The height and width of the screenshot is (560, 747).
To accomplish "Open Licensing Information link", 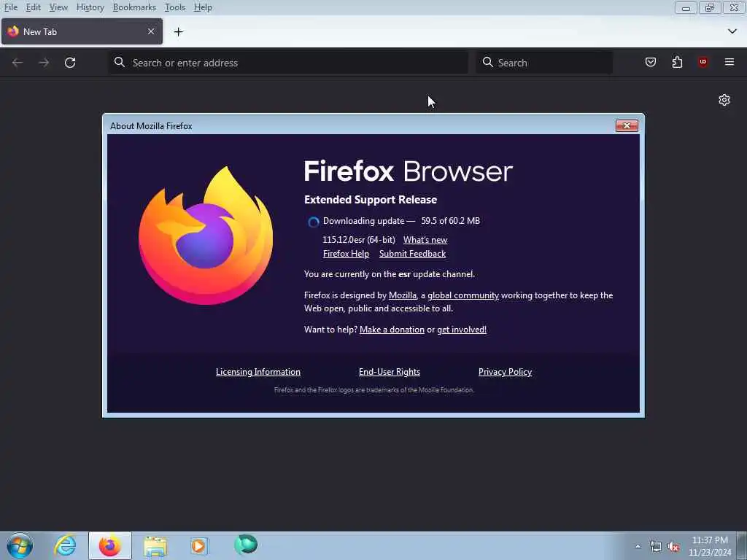I will coord(258,372).
